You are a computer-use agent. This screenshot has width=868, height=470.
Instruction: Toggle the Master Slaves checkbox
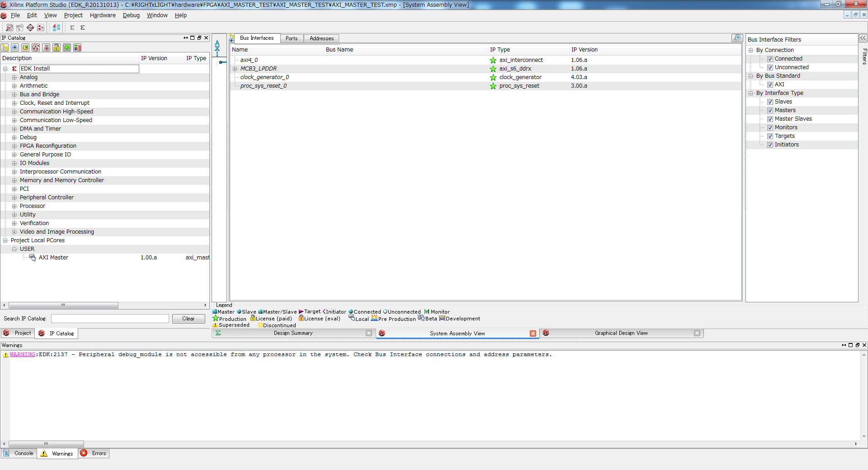(770, 119)
